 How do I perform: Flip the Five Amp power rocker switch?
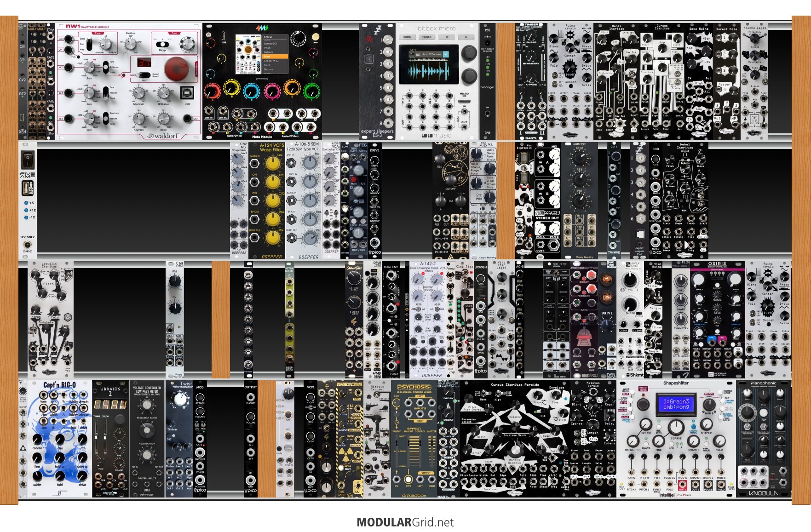tap(28, 160)
